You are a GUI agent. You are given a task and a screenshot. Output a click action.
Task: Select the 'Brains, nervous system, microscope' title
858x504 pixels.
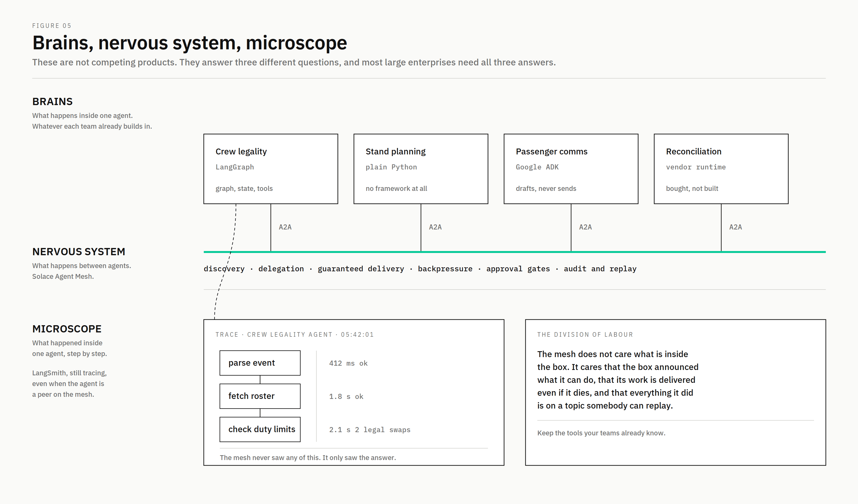(x=190, y=43)
